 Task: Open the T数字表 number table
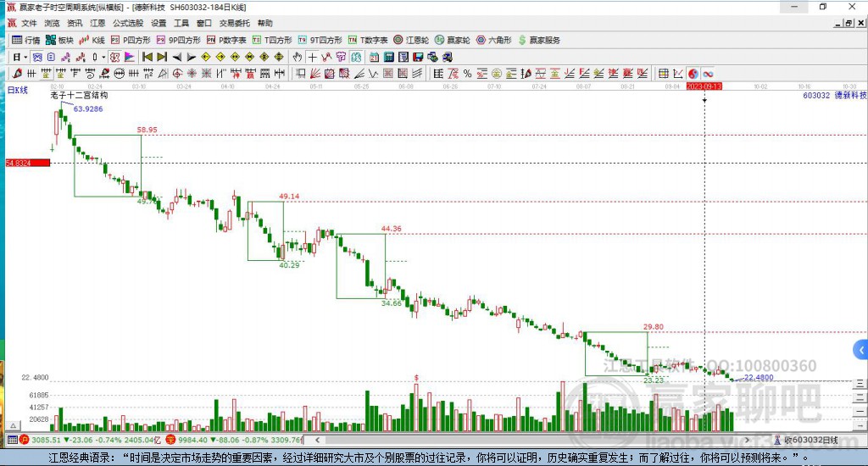368,40
